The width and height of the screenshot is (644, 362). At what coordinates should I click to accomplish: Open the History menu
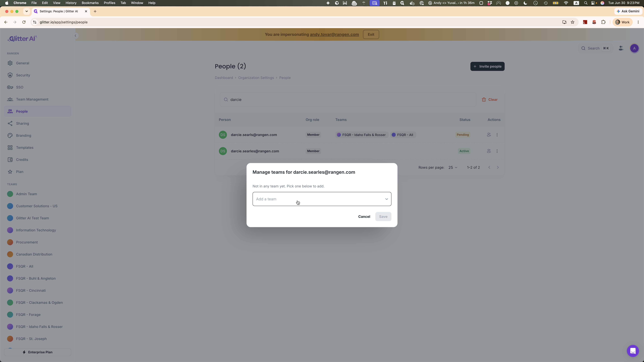(x=71, y=3)
